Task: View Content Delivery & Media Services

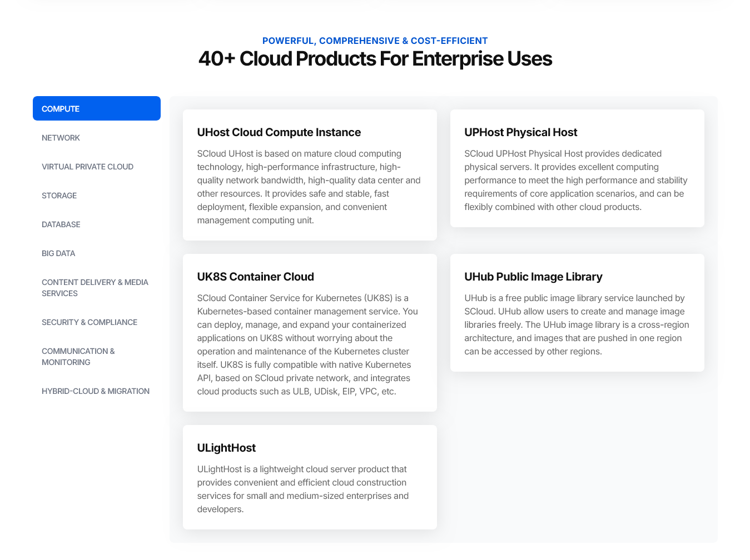Action: click(95, 288)
